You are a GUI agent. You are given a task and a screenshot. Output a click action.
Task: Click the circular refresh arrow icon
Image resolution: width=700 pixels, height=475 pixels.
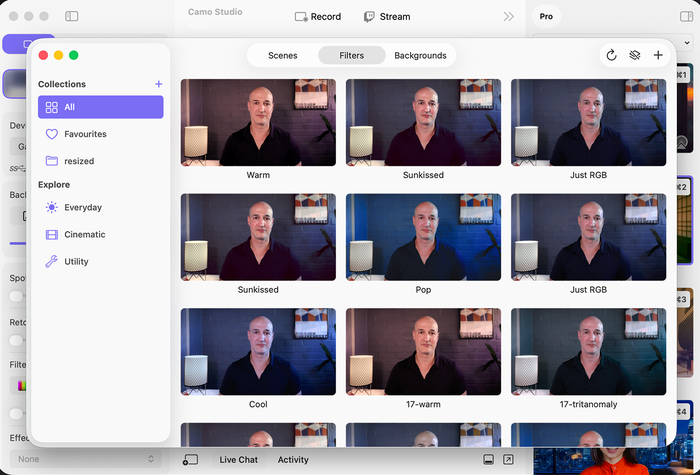coord(612,55)
